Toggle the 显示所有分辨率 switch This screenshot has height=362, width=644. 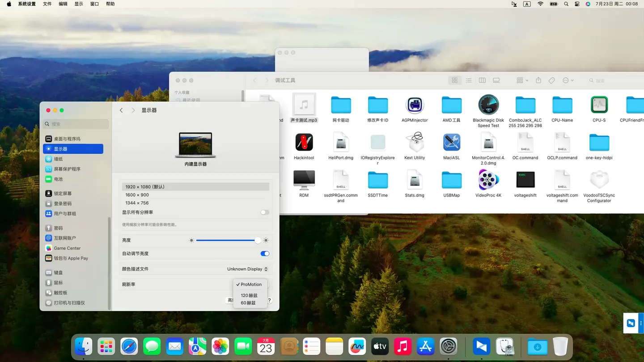265,212
